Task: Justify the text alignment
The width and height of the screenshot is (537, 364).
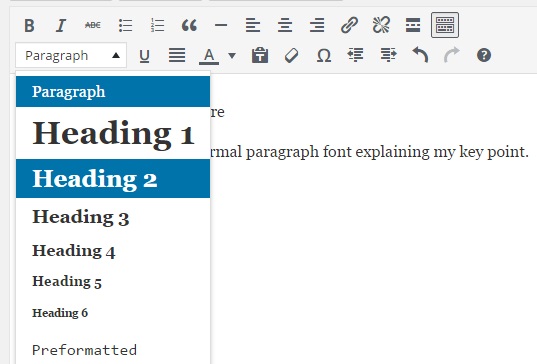Action: point(177,55)
